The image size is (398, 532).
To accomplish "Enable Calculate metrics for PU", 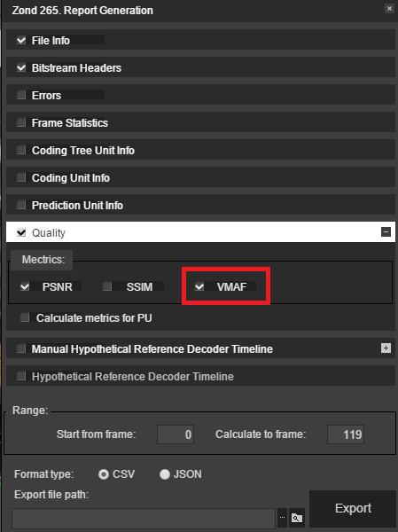I will 25,317.
